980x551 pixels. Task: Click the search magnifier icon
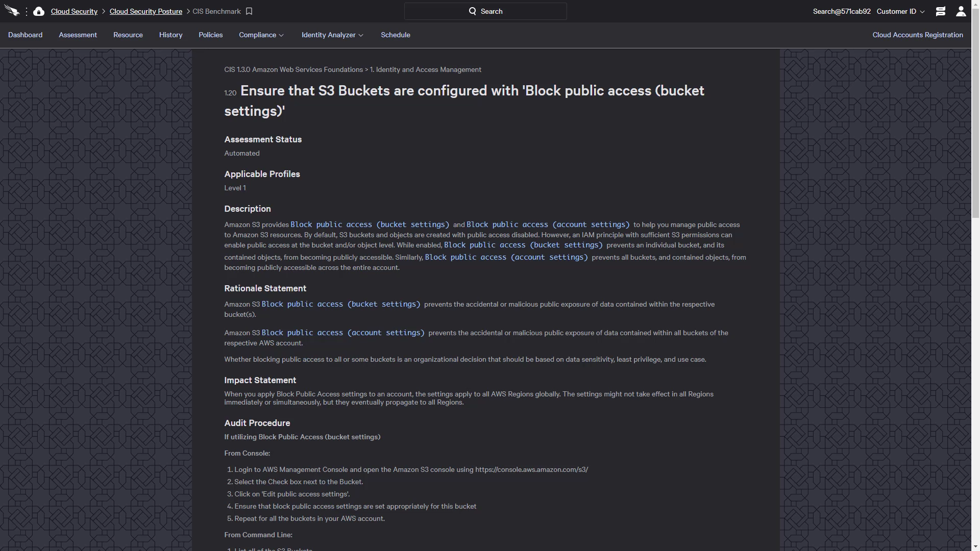(473, 11)
